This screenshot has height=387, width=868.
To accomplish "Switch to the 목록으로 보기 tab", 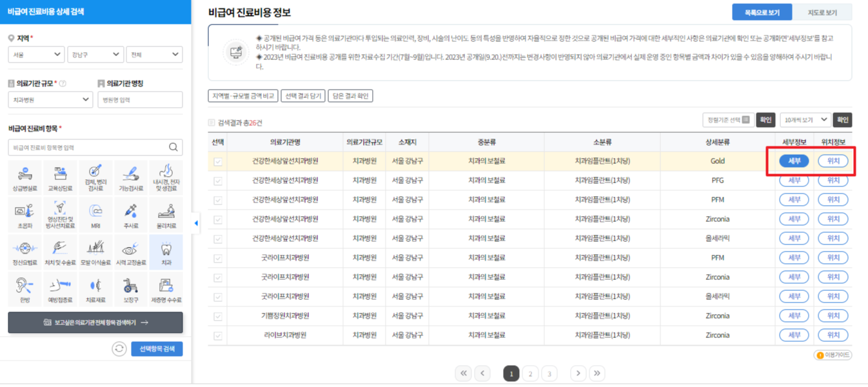I will [x=762, y=12].
